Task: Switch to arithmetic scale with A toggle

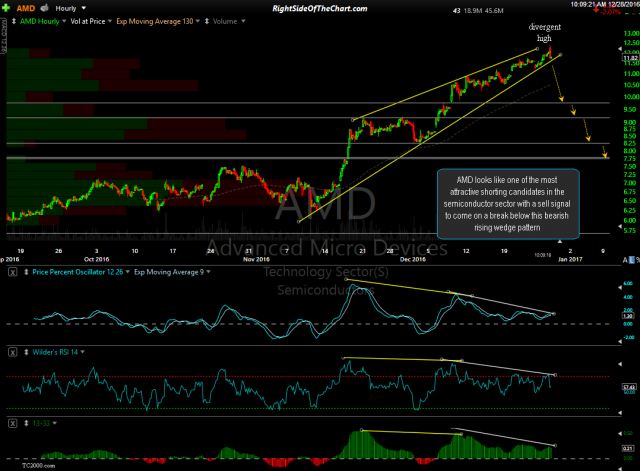Action: (x=625, y=260)
